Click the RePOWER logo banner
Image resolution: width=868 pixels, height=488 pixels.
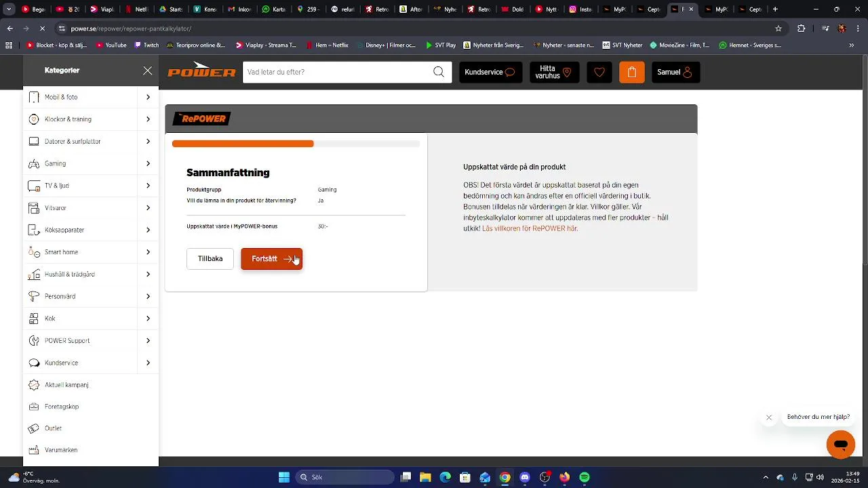201,119
